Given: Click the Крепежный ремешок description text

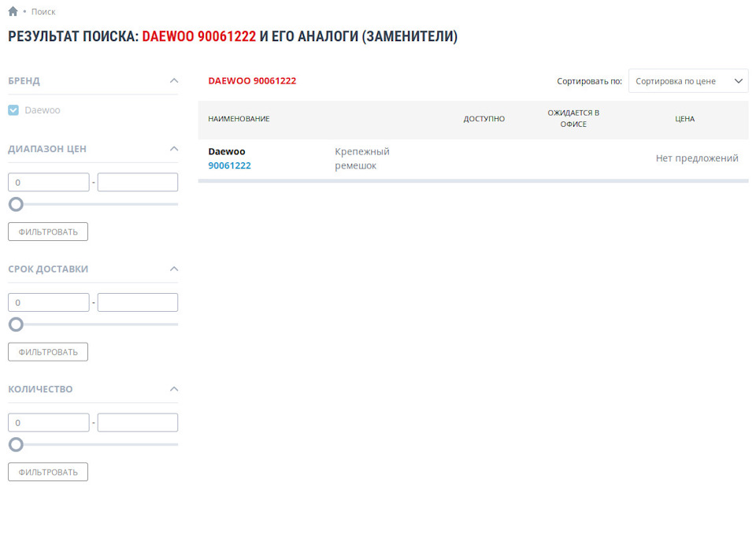Looking at the screenshot, I should pyautogui.click(x=362, y=158).
